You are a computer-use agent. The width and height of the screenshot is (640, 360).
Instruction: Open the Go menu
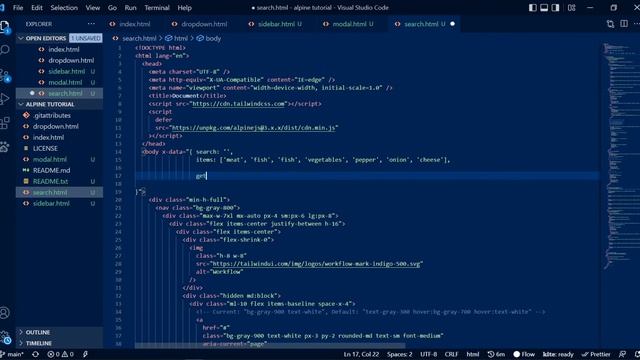click(x=112, y=8)
